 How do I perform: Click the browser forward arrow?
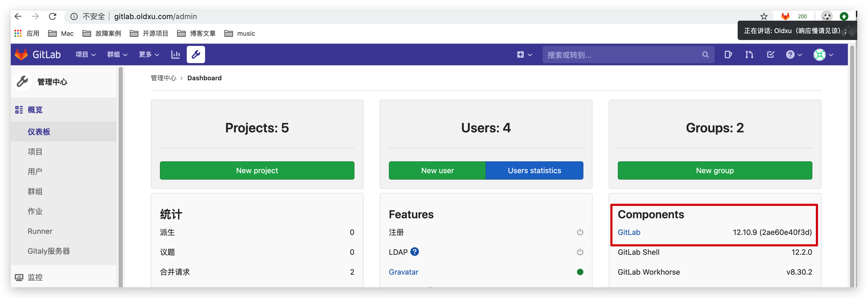pos(35,16)
